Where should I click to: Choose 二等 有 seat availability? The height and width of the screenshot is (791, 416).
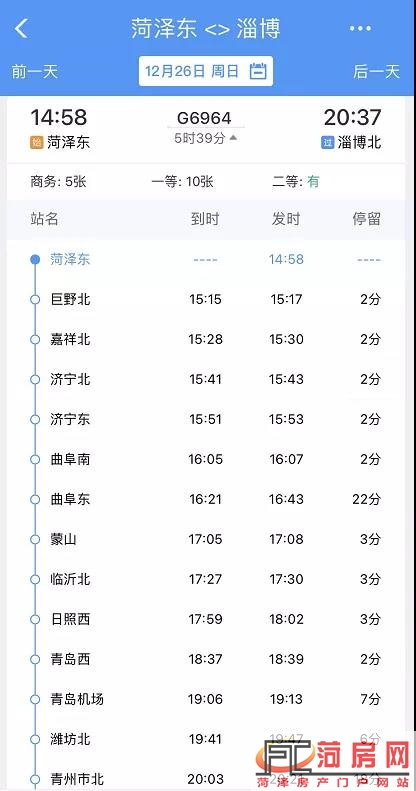[296, 182]
